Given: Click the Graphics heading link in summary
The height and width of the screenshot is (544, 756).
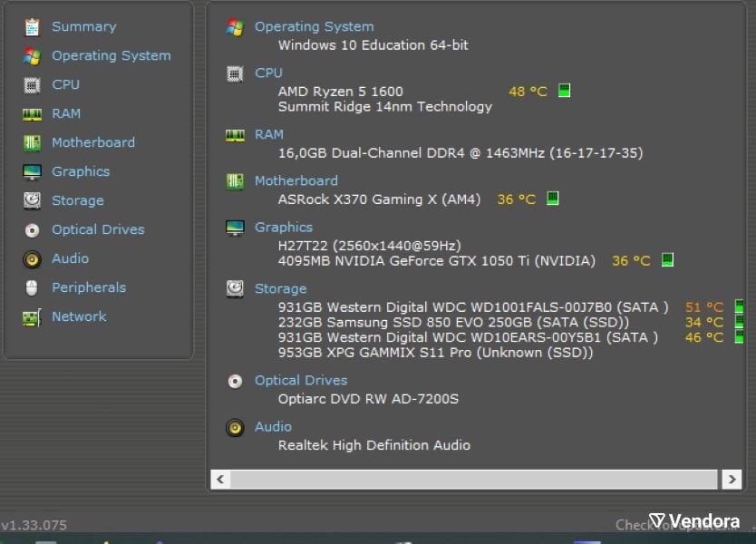Looking at the screenshot, I should pos(284,228).
